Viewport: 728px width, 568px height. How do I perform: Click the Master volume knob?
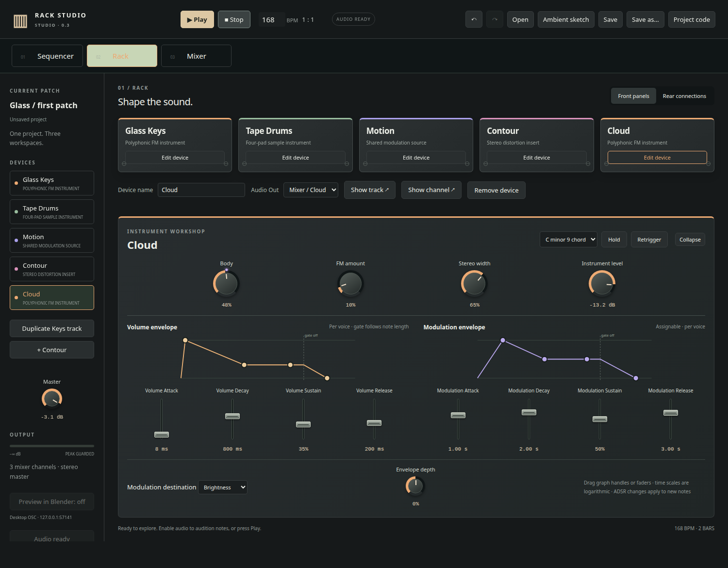[x=52, y=399]
